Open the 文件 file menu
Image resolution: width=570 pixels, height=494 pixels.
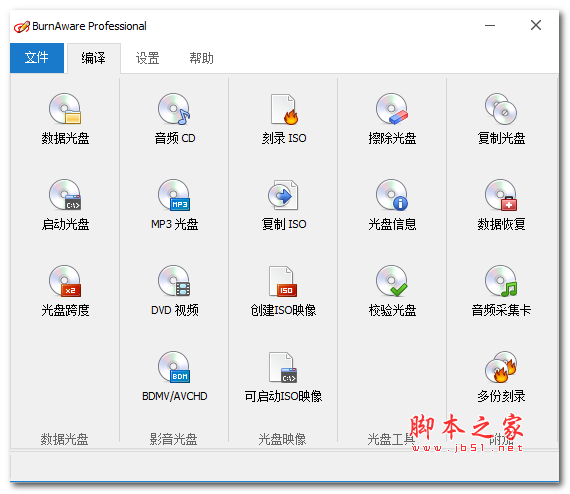click(37, 58)
